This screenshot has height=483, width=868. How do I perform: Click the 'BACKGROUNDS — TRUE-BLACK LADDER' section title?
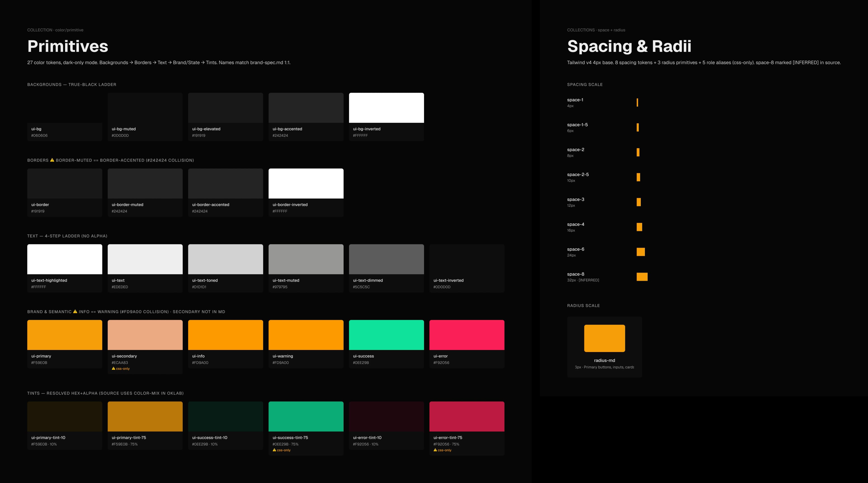click(72, 85)
